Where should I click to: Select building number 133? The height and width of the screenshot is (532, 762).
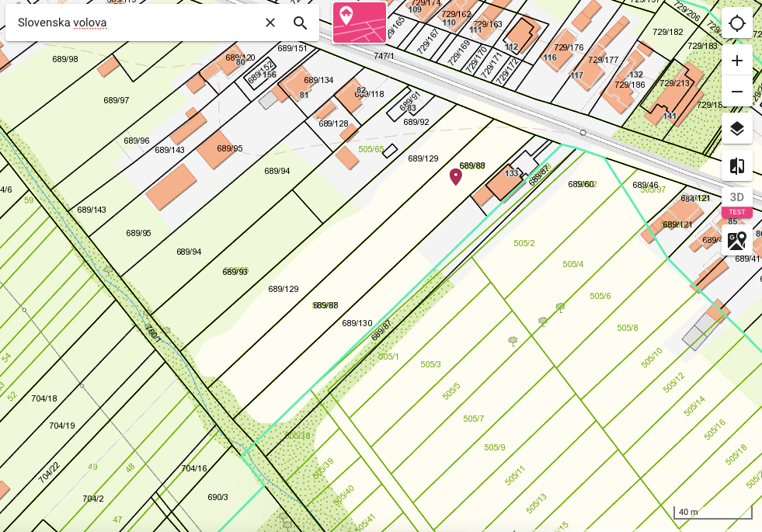click(x=512, y=173)
